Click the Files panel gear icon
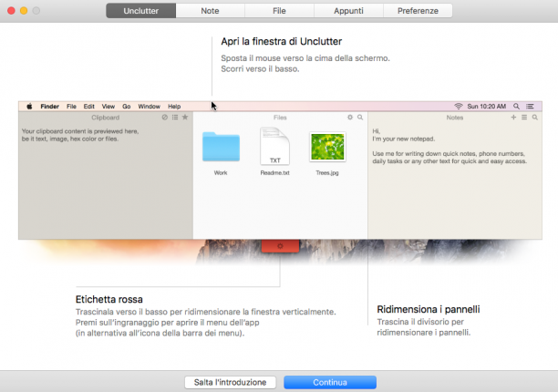558x392 pixels. [x=350, y=117]
